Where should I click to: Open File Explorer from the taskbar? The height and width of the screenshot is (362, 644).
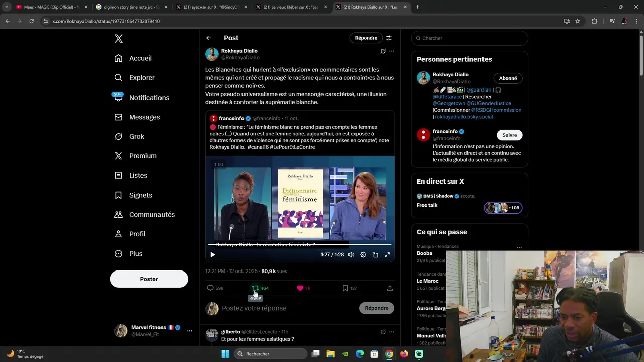tap(331, 354)
